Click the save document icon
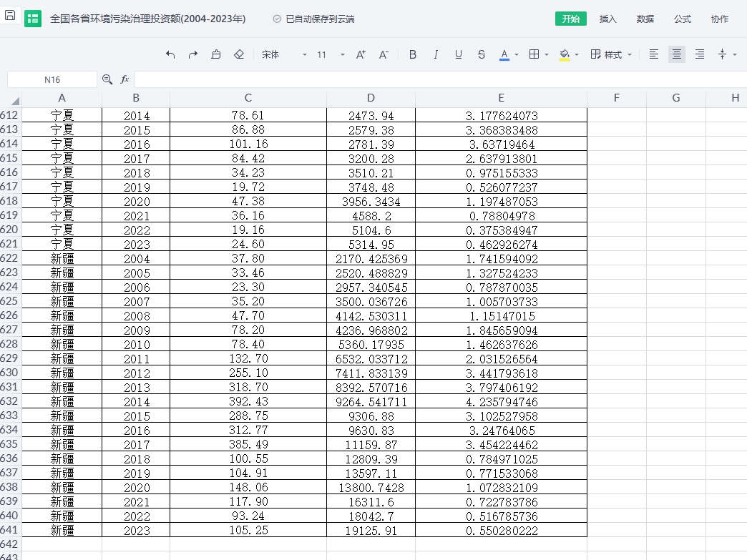The height and width of the screenshot is (560, 747). [10, 16]
